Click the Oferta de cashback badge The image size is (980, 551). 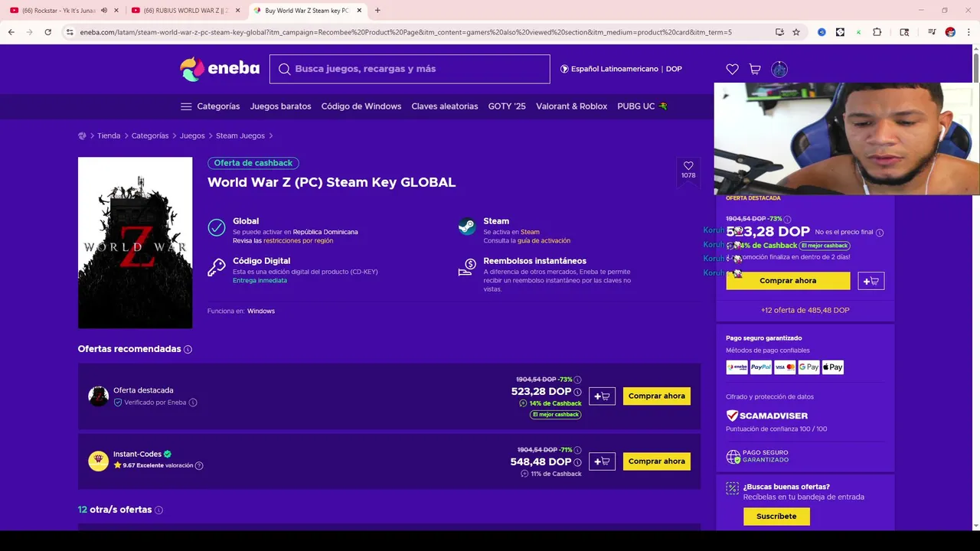click(253, 163)
